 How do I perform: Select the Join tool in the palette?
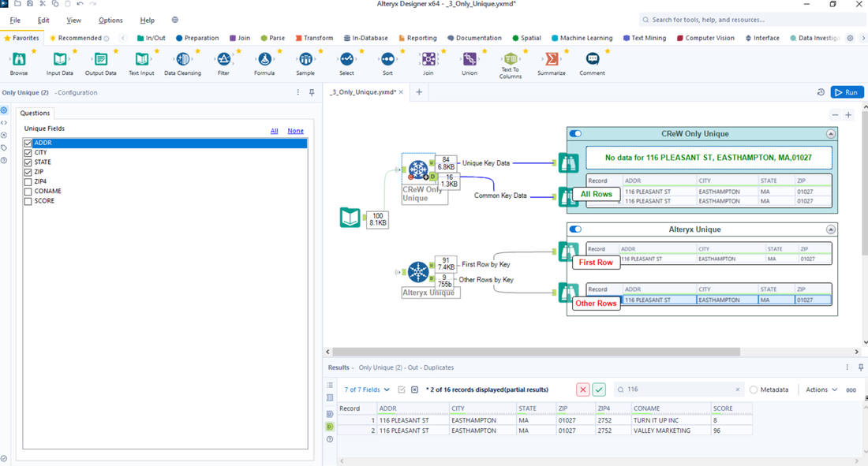coord(428,58)
